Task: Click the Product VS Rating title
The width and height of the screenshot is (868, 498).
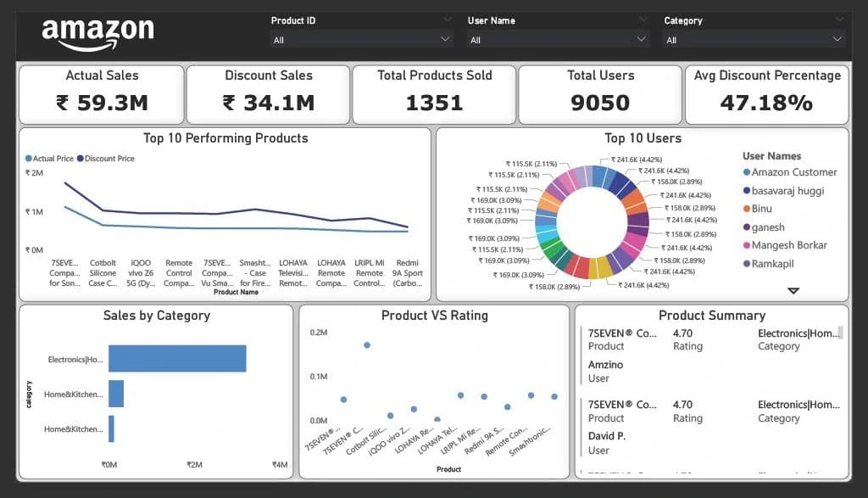Action: [x=435, y=316]
